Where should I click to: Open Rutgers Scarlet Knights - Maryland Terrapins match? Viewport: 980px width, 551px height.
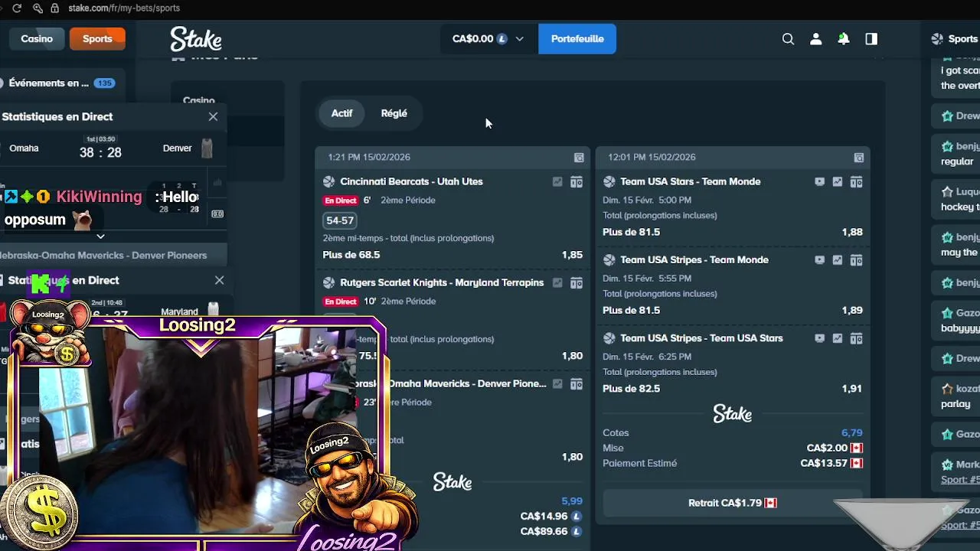click(442, 282)
